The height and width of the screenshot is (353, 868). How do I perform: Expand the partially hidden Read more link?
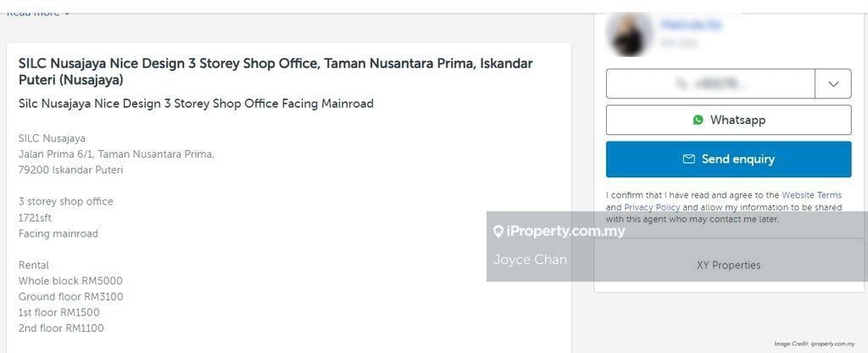[34, 12]
